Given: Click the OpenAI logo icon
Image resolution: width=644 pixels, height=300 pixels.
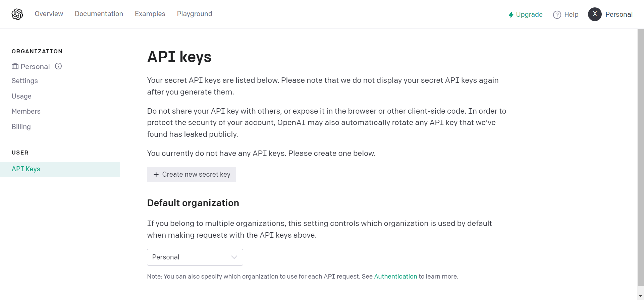Looking at the screenshot, I should 17,14.
